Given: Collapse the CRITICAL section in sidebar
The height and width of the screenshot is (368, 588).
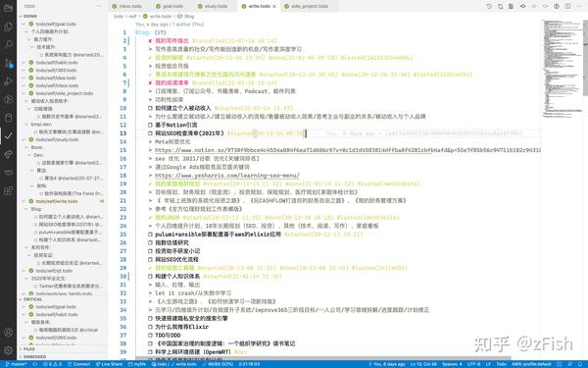Looking at the screenshot, I should 32,299.
